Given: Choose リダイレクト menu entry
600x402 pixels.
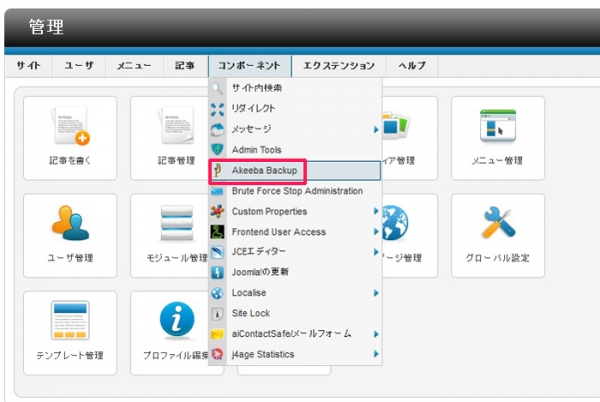Looking at the screenshot, I should pyautogui.click(x=295, y=109).
